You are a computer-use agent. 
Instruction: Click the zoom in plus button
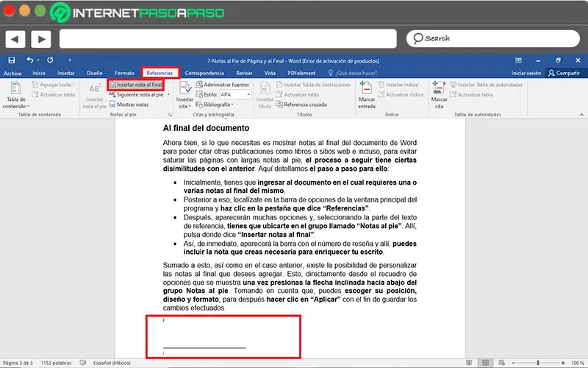(x=563, y=363)
